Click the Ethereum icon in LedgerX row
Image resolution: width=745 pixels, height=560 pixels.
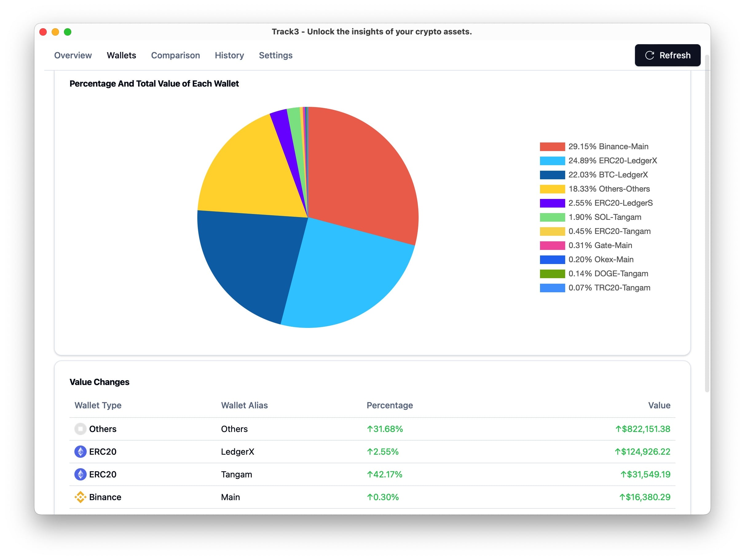(x=80, y=452)
